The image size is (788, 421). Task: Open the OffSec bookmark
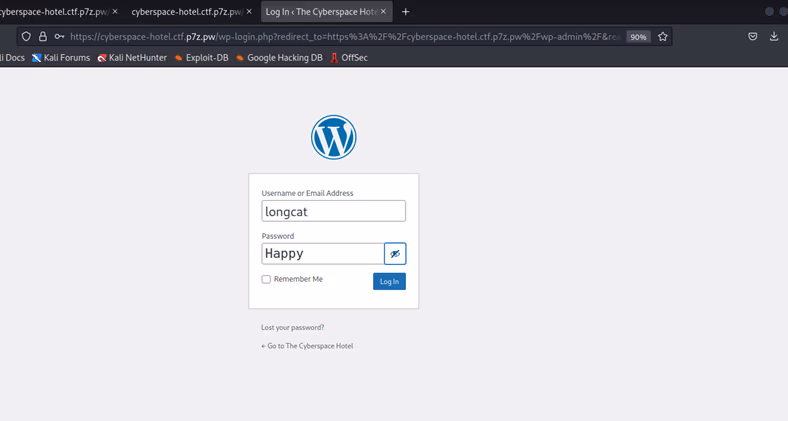[x=349, y=58]
